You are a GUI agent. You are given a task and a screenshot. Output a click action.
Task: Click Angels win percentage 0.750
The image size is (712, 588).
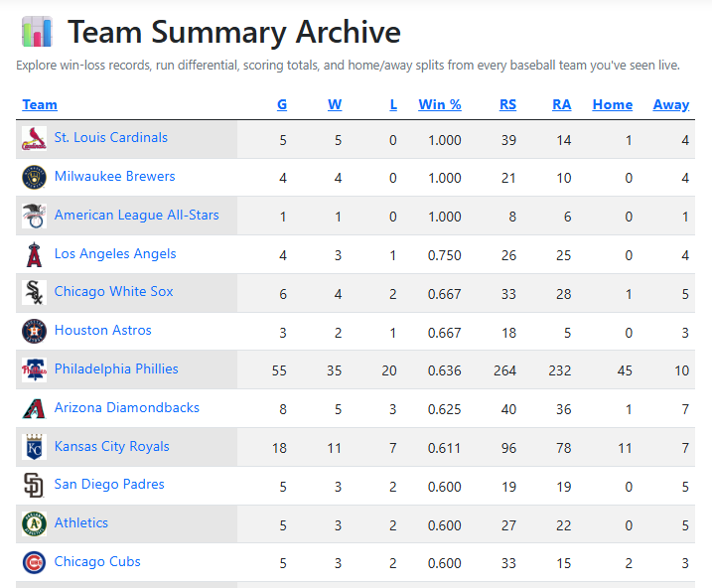pyautogui.click(x=445, y=255)
